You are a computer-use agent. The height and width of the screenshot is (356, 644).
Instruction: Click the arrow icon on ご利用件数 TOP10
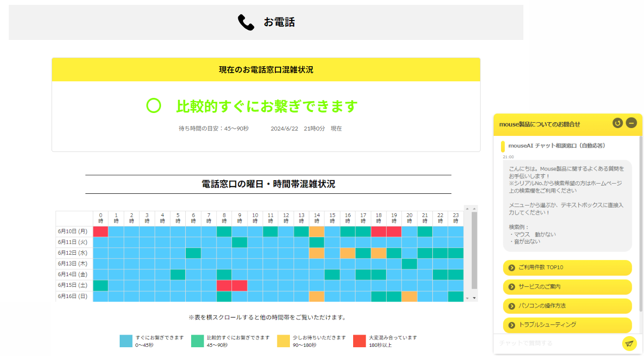[x=511, y=268]
